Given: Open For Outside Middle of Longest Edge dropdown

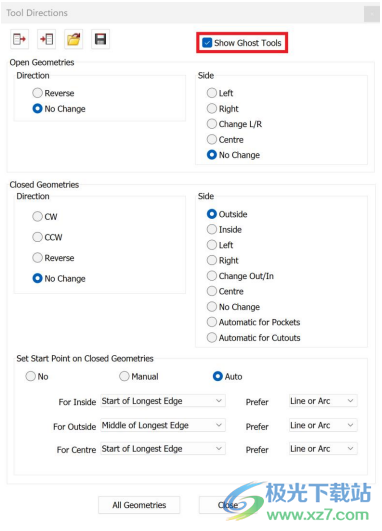Looking at the screenshot, I should (x=163, y=425).
